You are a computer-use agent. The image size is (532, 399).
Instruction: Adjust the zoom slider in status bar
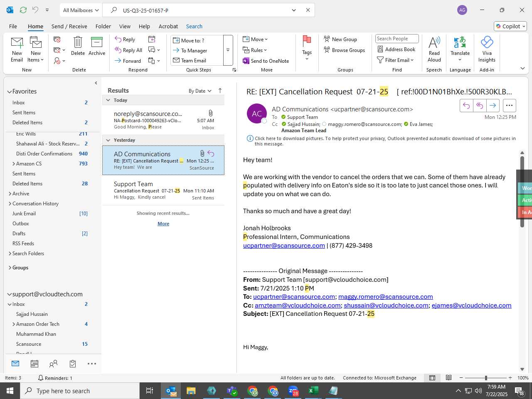click(x=486, y=378)
